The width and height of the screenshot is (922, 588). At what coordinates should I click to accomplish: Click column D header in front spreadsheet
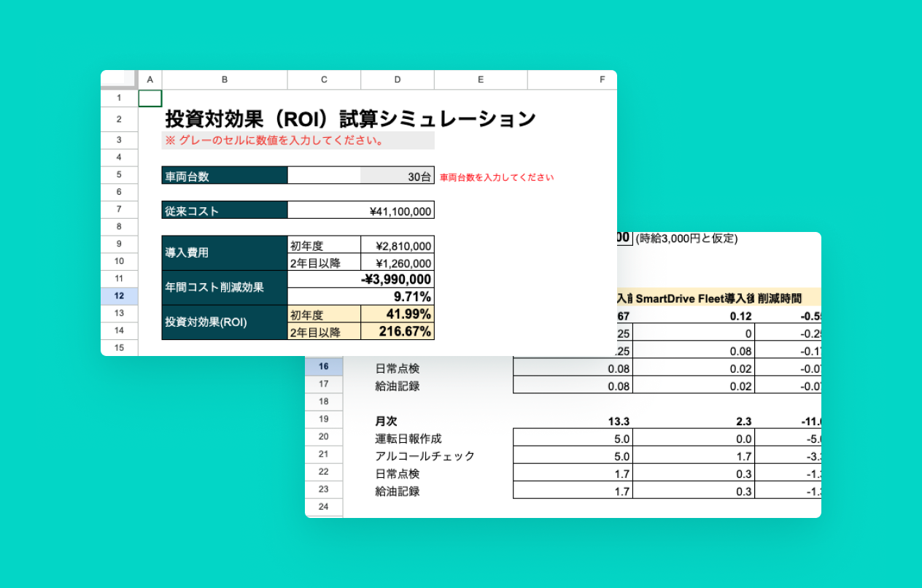(398, 80)
